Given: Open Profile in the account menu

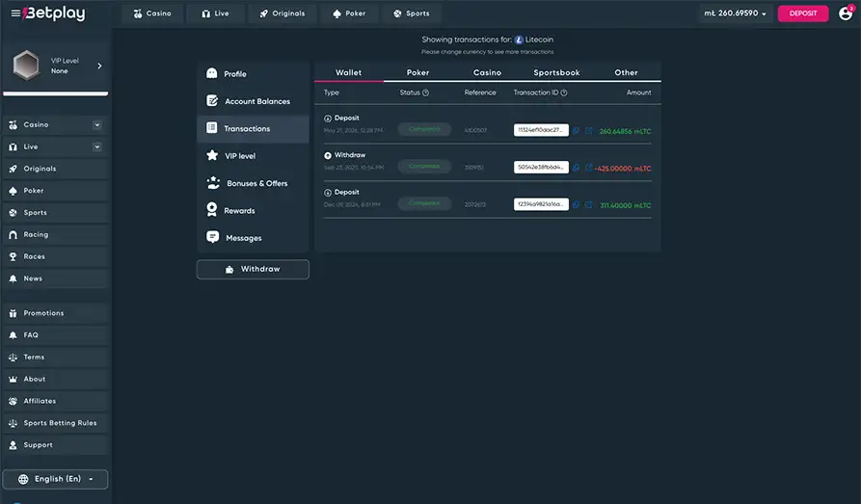Looking at the screenshot, I should point(254,73).
